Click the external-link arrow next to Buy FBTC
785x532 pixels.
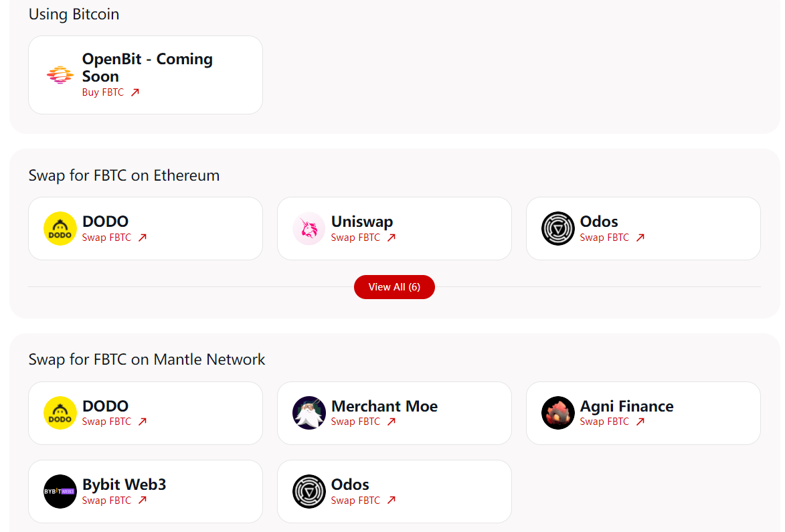coord(135,92)
